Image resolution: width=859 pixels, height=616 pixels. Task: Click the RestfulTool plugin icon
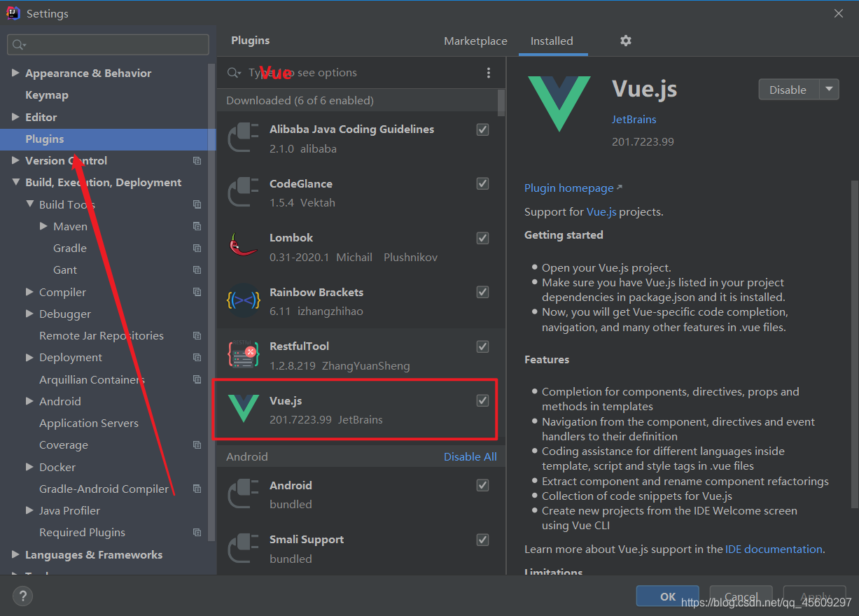click(x=244, y=355)
